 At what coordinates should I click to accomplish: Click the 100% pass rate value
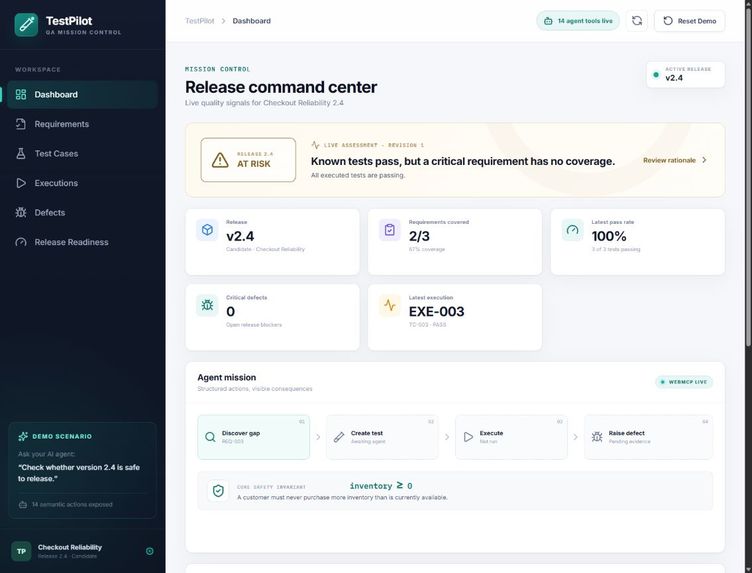click(x=609, y=236)
